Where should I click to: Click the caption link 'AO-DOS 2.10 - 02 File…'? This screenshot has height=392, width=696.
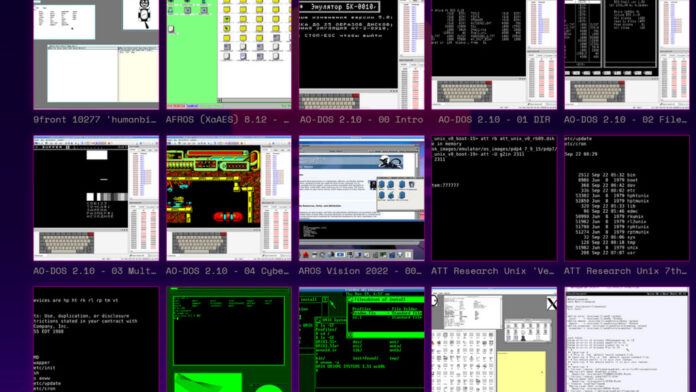(625, 119)
